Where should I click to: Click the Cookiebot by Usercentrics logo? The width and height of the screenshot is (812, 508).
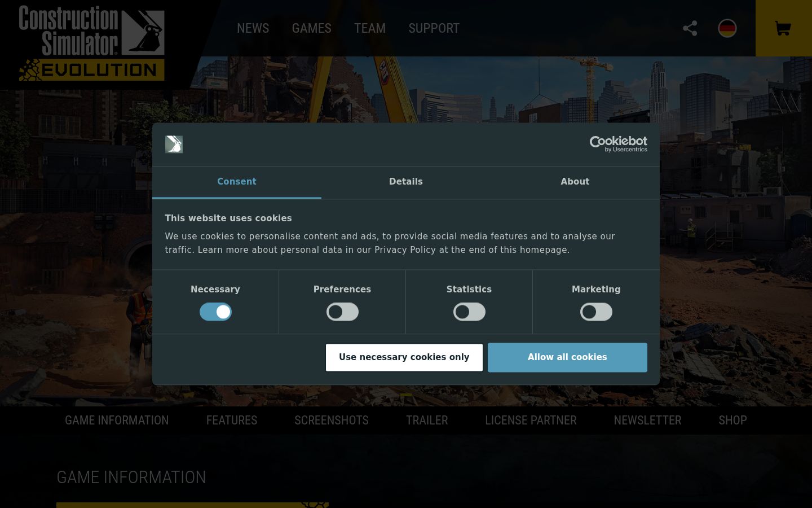[618, 144]
